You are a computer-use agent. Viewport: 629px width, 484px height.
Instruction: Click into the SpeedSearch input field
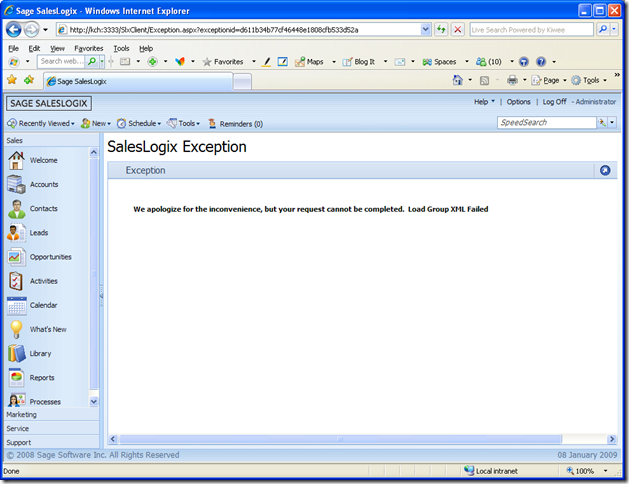pyautogui.click(x=546, y=123)
